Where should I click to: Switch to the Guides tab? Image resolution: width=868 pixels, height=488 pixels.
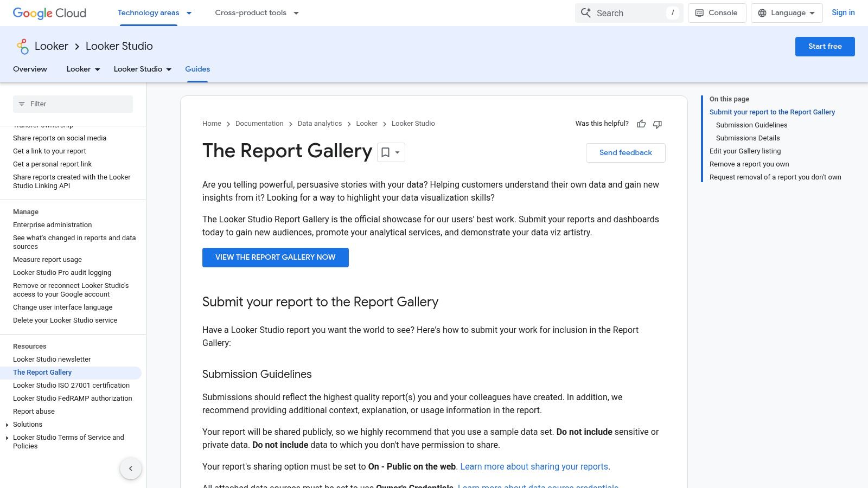click(197, 69)
